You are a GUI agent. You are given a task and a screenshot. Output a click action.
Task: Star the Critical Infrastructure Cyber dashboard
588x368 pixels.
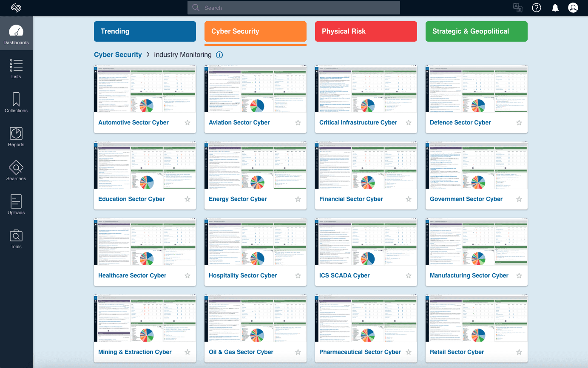(x=409, y=123)
